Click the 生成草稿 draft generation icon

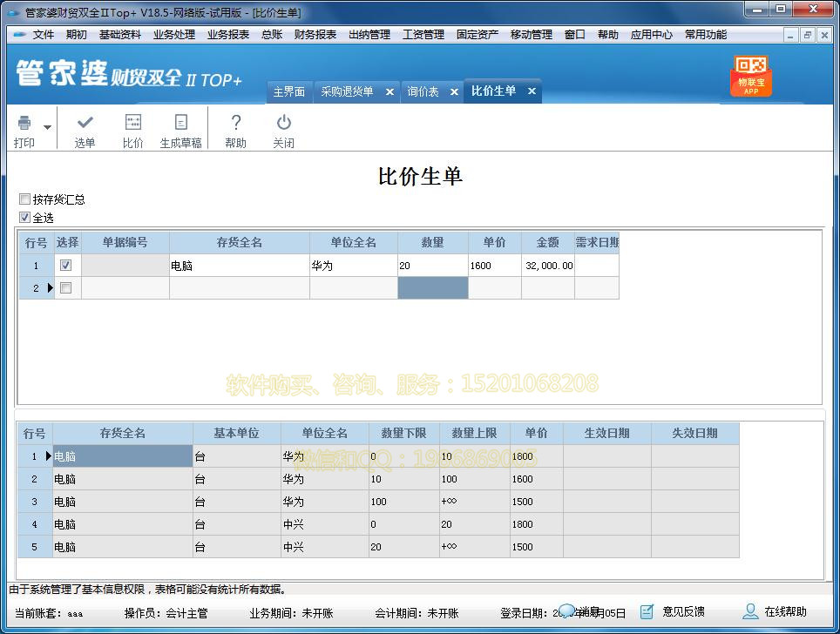180,129
